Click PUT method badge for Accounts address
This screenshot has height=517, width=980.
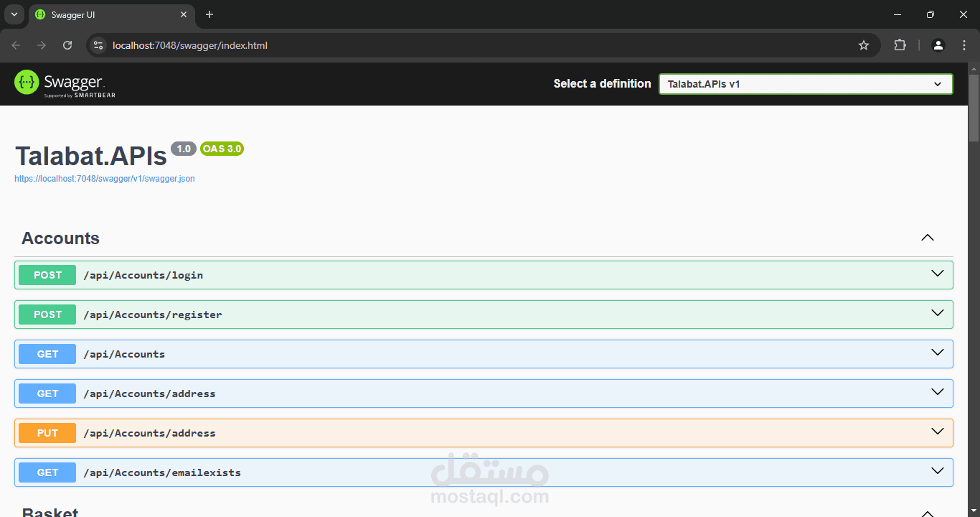(47, 433)
